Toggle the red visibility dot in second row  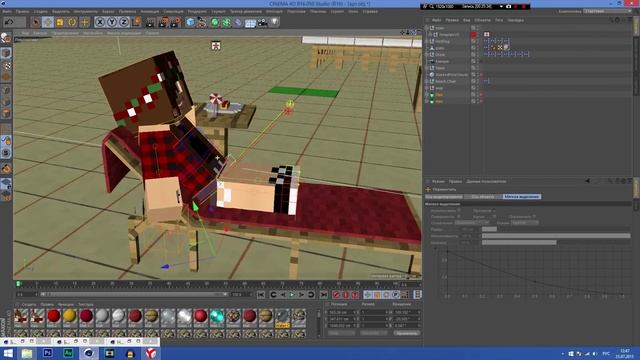click(474, 35)
